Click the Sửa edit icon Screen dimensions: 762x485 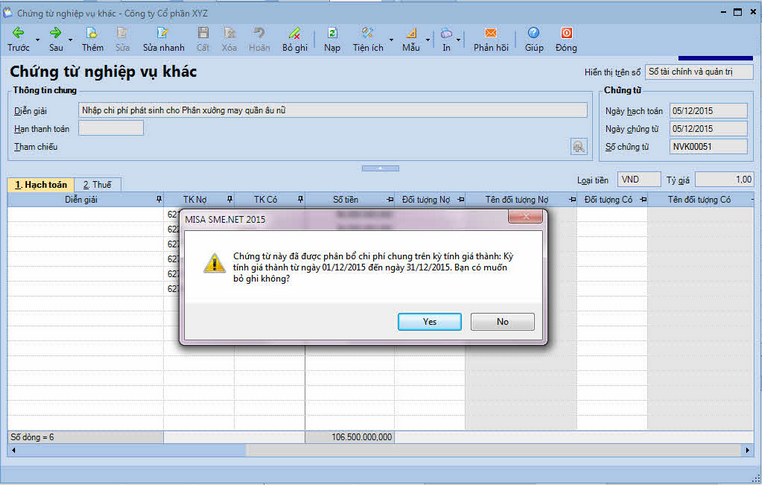[x=122, y=39]
